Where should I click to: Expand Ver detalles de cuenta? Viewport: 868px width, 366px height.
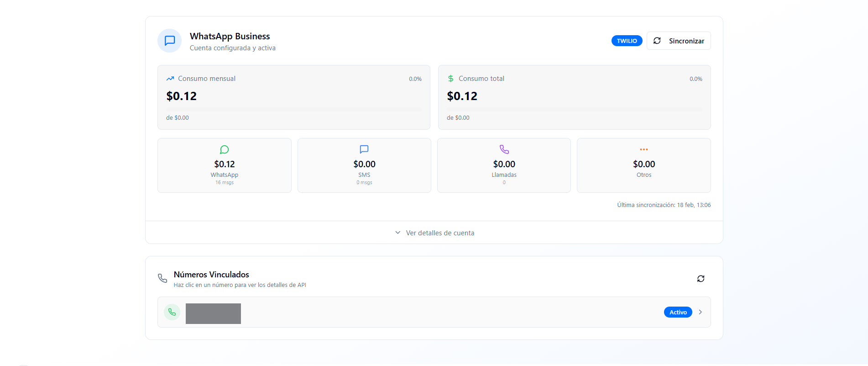(434, 233)
